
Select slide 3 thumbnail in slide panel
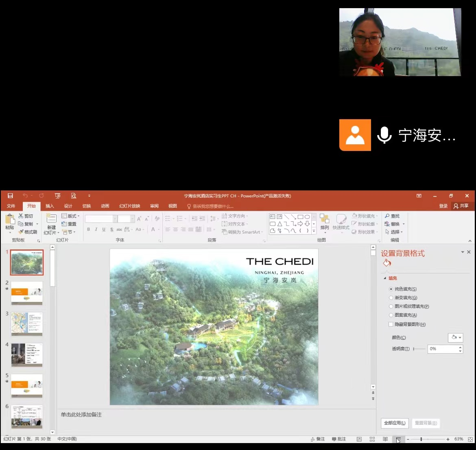27,323
